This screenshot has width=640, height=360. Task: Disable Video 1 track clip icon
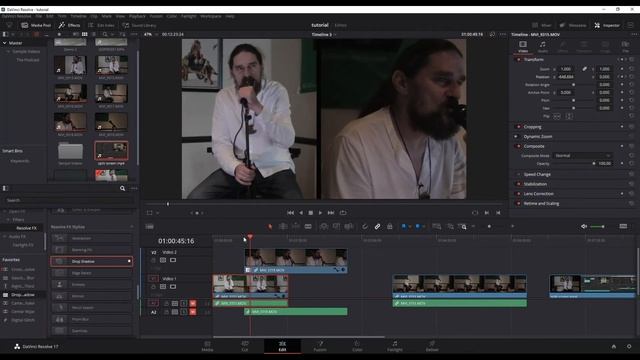tap(173, 287)
